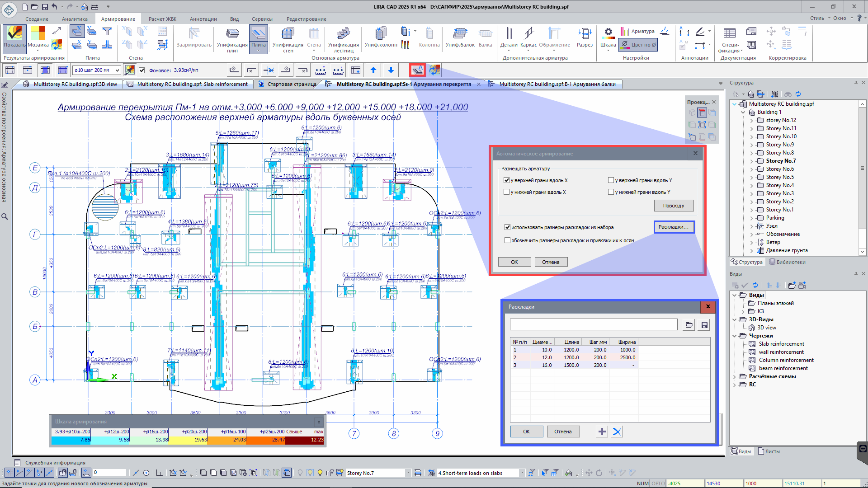868x488 pixels.
Task: Click the orange 24.03 scale color swatch
Action: coord(227,440)
